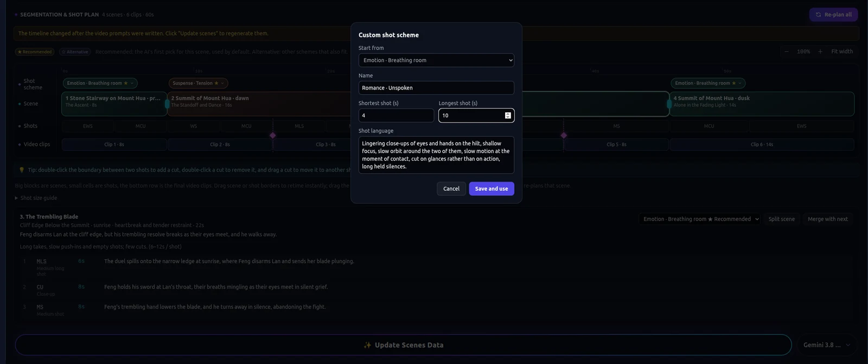Click the Update Scenes Data button

click(x=403, y=345)
